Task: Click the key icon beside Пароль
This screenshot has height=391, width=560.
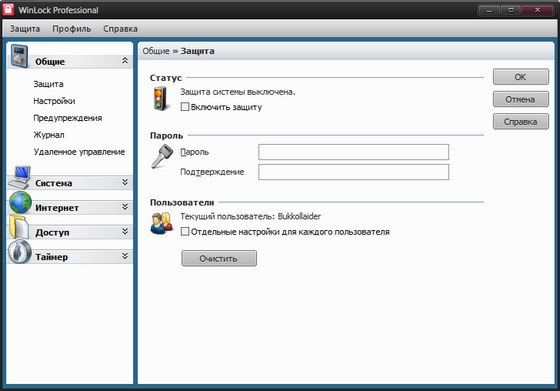Action: tap(161, 156)
